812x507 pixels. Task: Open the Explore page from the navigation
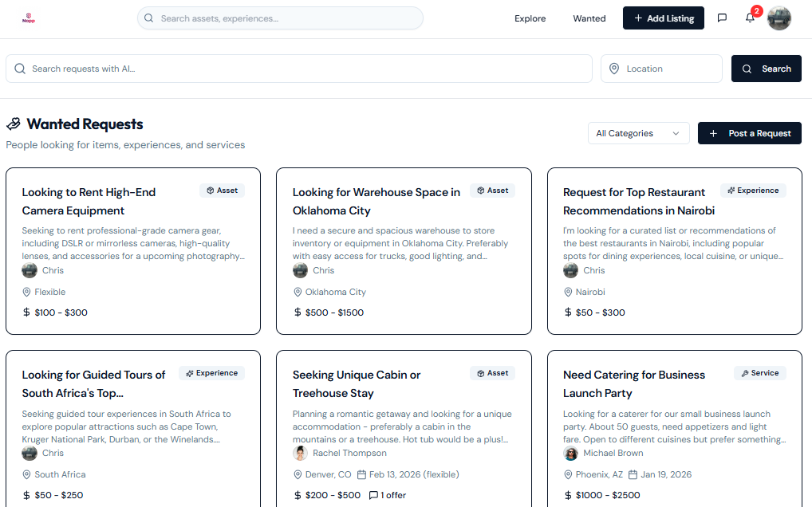pos(530,18)
